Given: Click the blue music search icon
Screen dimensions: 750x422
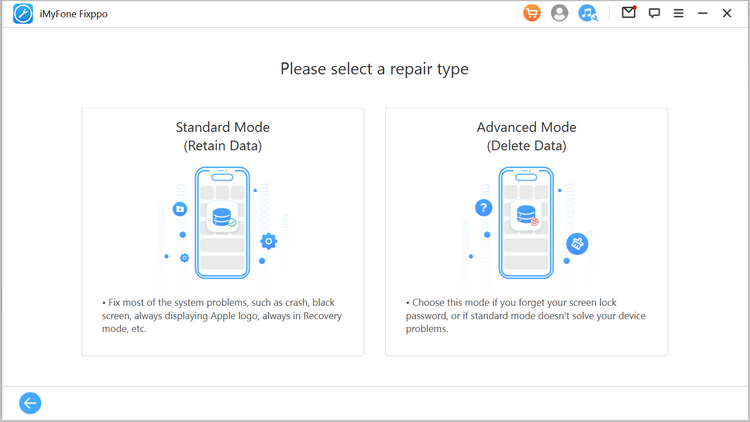Looking at the screenshot, I should click(x=587, y=13).
